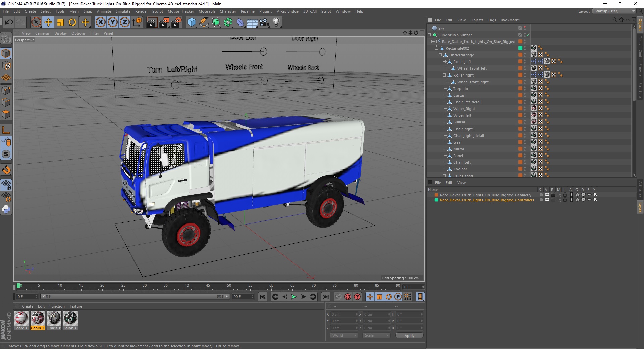Screen dimensions: 644x349
Task: Select the Cabin_C material thumbnail
Action: point(38,320)
